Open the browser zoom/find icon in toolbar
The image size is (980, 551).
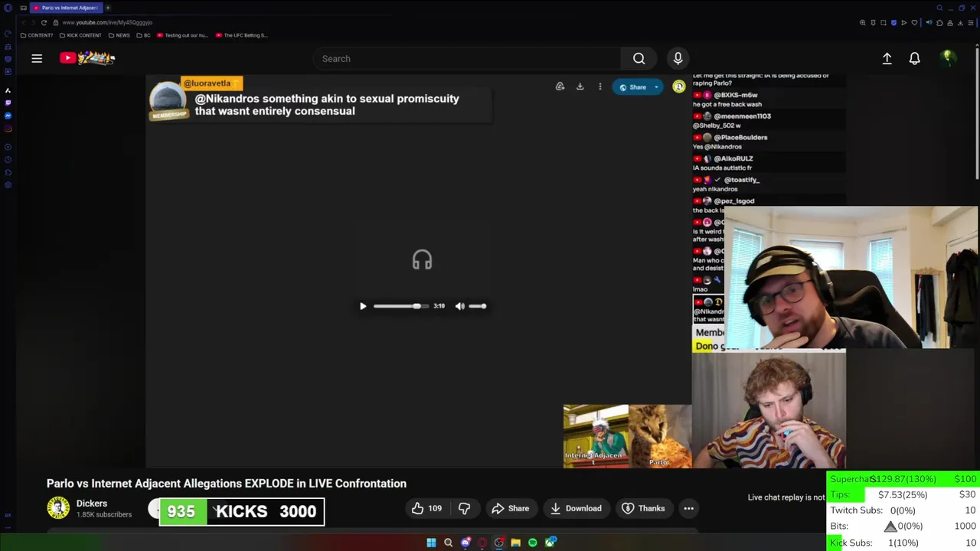[863, 22]
